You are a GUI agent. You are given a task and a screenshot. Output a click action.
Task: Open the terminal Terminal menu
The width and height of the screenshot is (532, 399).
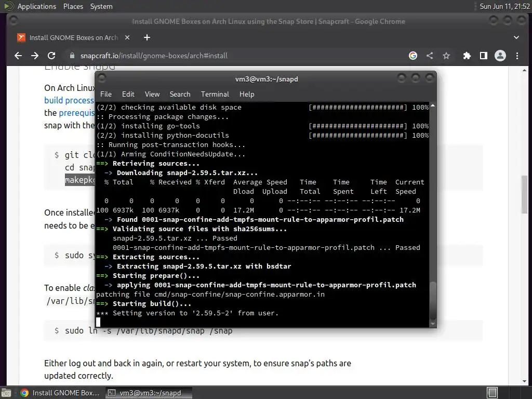click(x=215, y=95)
